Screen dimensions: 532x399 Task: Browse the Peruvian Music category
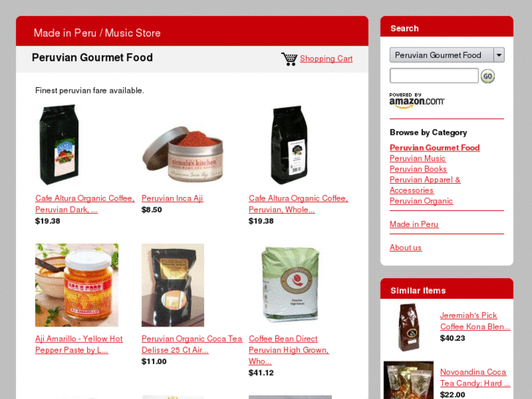(417, 159)
